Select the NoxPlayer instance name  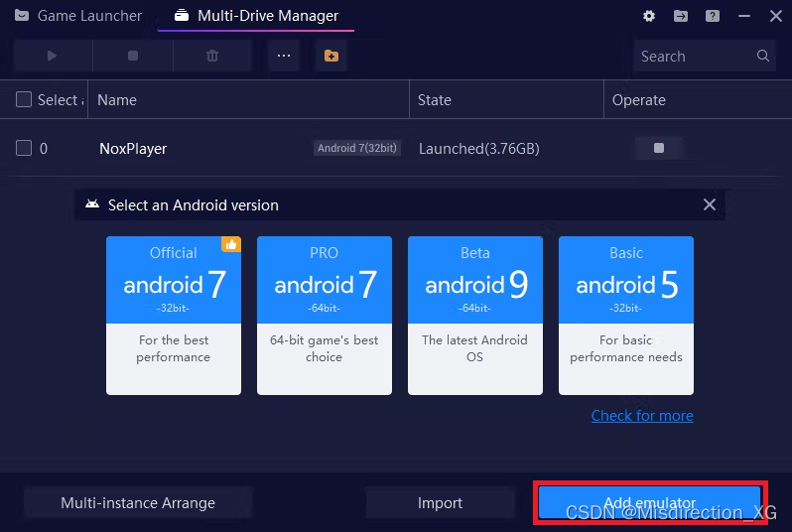click(133, 149)
